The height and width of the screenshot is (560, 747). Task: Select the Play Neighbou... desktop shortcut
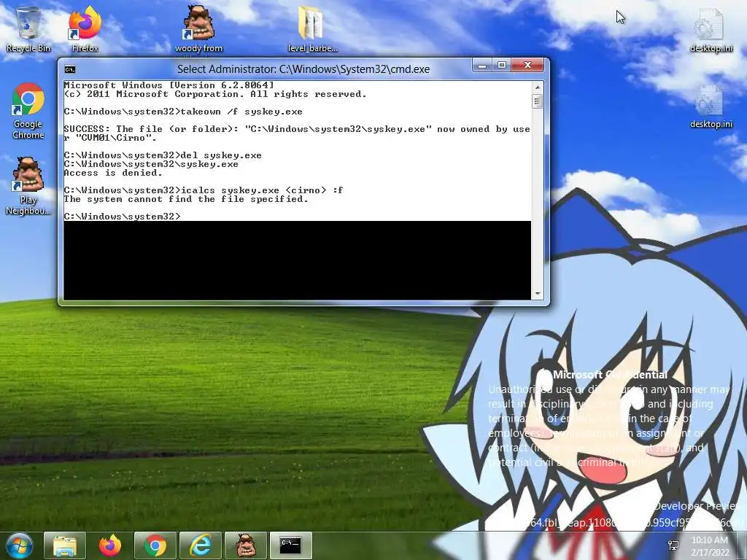pos(28,186)
